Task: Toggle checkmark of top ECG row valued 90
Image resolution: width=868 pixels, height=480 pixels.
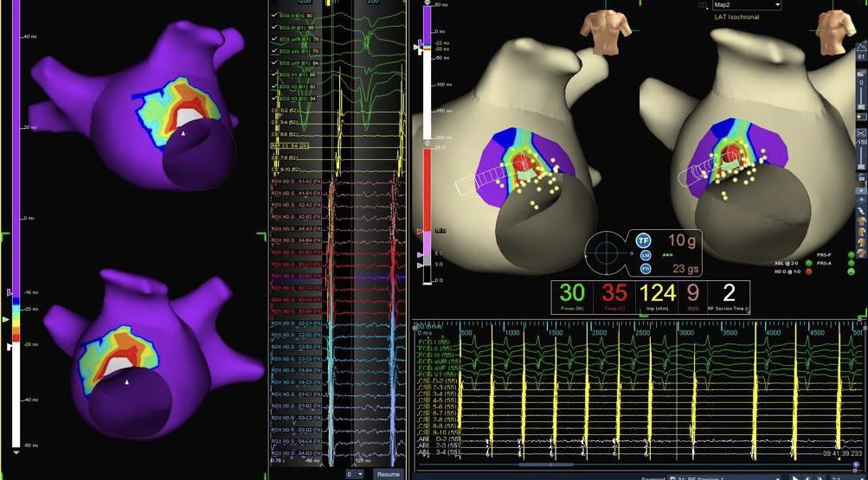Action: (x=275, y=16)
